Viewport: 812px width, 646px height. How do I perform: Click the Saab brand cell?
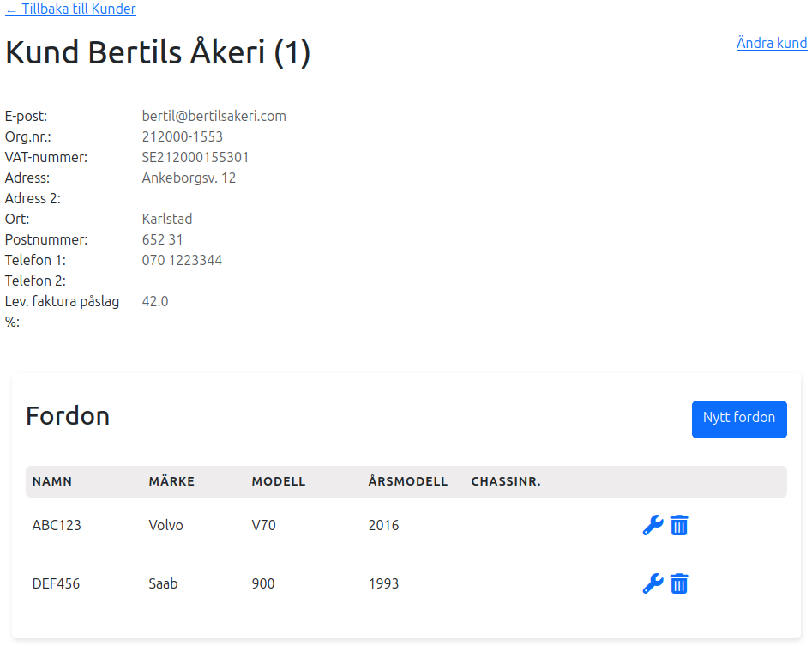163,583
